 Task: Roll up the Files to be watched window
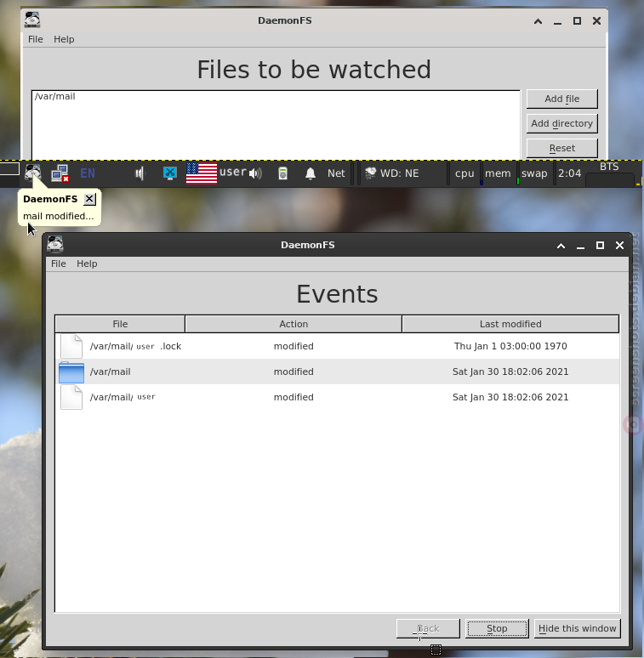click(538, 21)
